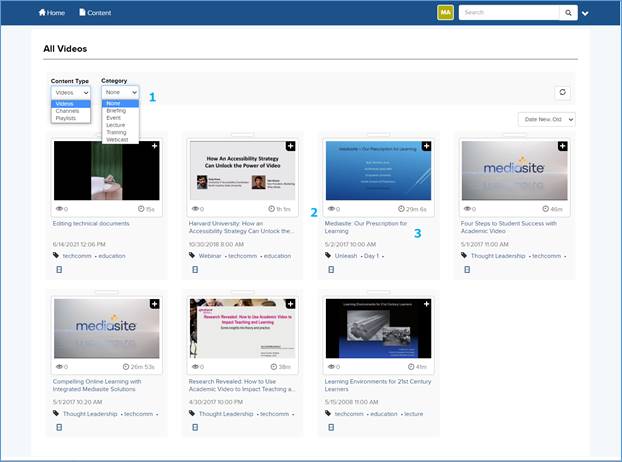Click film icon under Editing technical documents
This screenshot has width=622, height=462.
click(59, 270)
